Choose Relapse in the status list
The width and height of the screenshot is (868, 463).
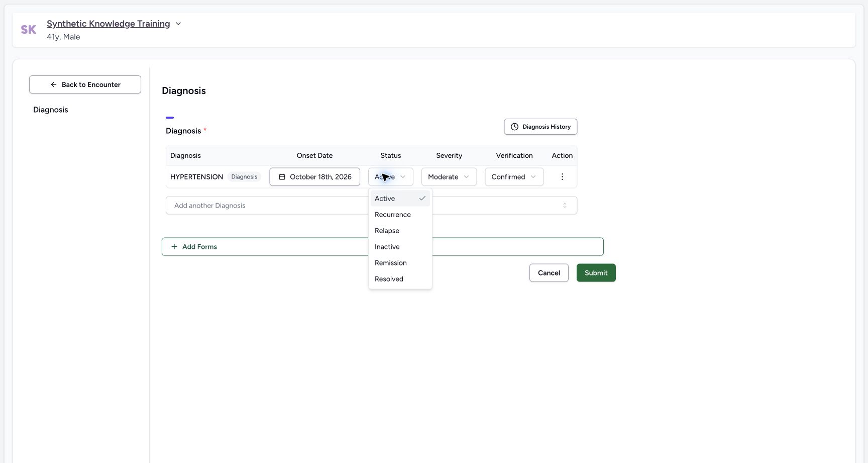pyautogui.click(x=400, y=231)
